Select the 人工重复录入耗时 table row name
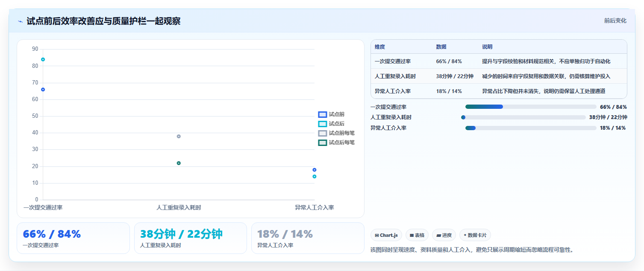Image resolution: width=644 pixels, height=271 pixels. coord(395,76)
